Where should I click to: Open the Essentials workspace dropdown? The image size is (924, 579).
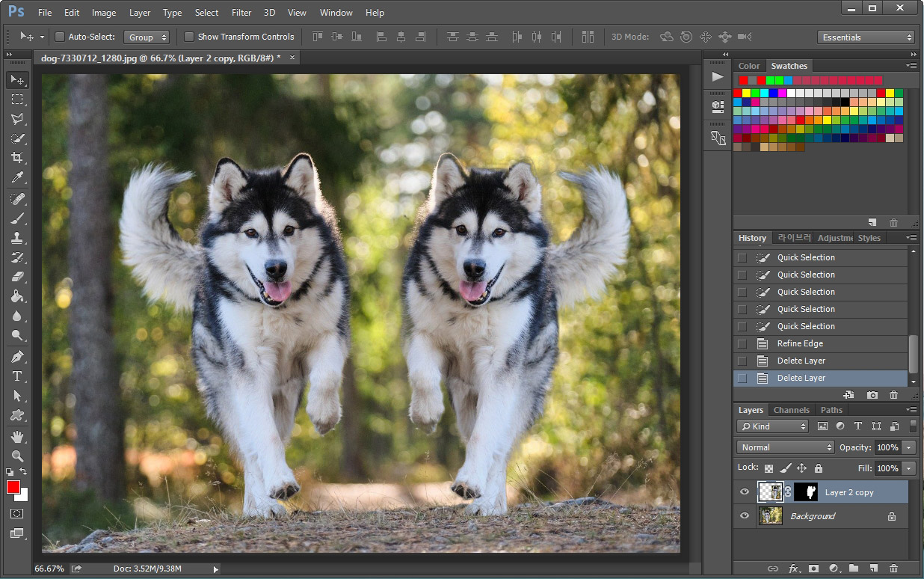[x=866, y=37]
